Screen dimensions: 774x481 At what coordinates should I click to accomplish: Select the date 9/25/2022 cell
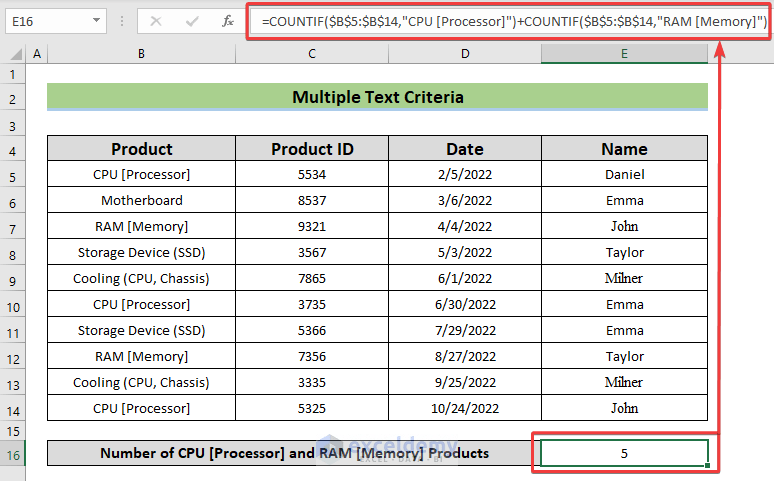465,382
